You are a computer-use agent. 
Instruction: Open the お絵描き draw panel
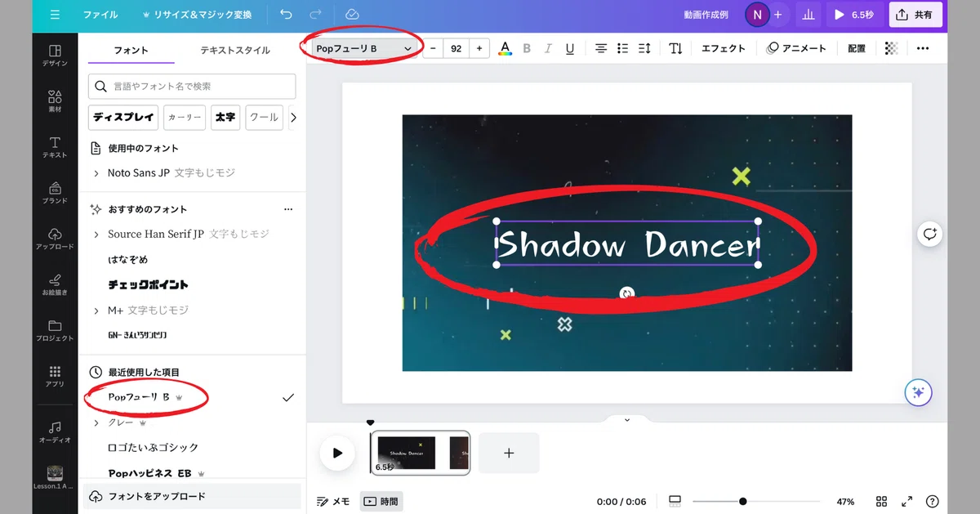coord(55,284)
